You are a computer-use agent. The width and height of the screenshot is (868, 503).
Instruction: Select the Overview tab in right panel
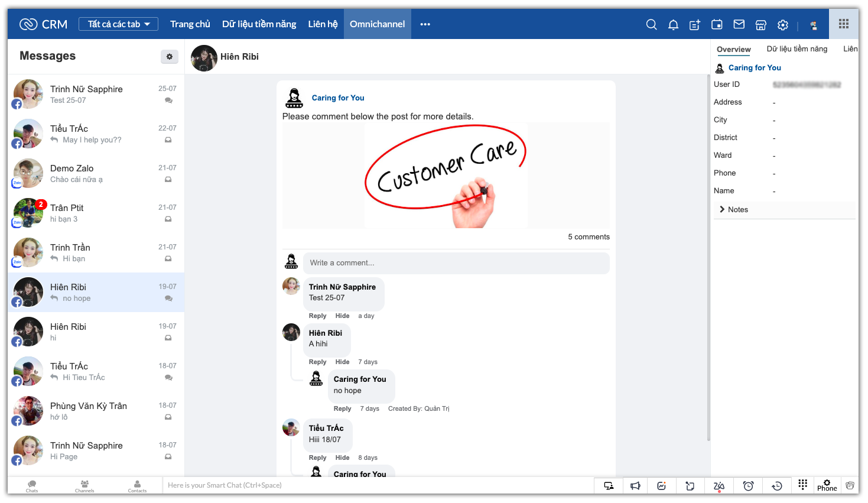click(x=733, y=50)
